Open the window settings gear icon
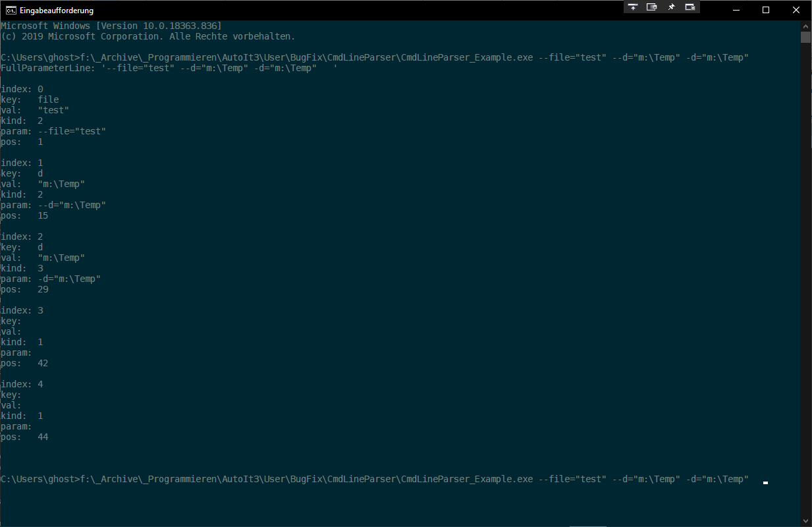This screenshot has height=527, width=812. tap(690, 7)
